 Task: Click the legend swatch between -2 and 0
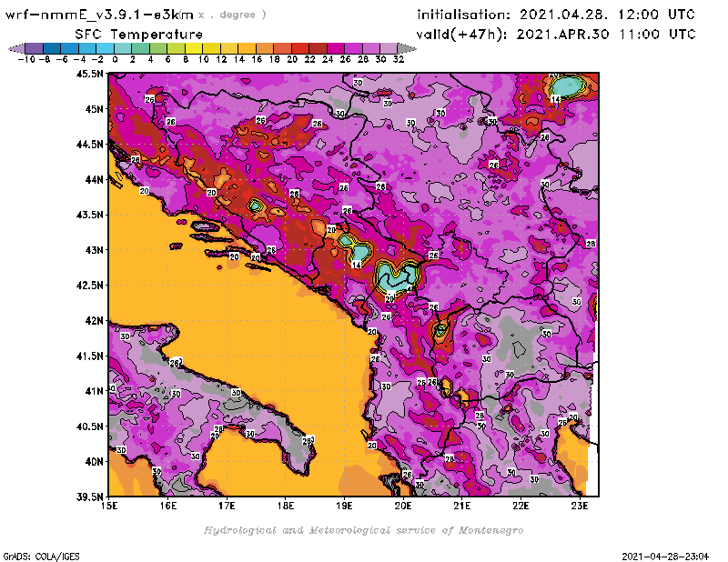click(106, 48)
